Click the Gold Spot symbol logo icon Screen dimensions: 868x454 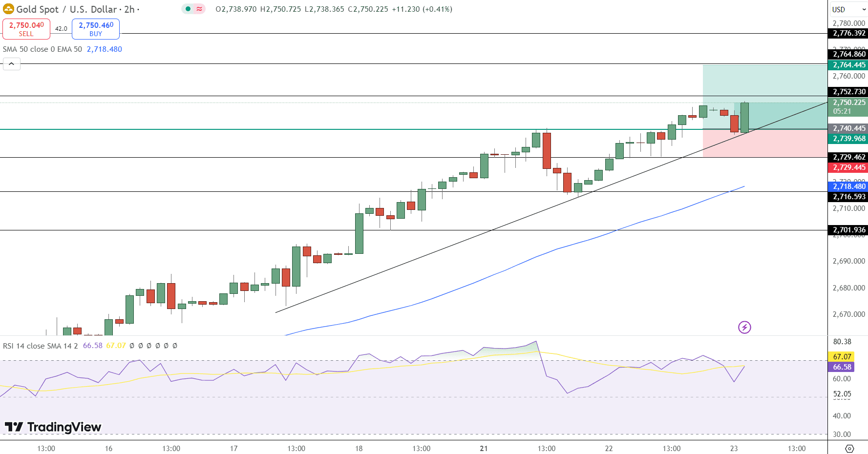click(x=8, y=9)
